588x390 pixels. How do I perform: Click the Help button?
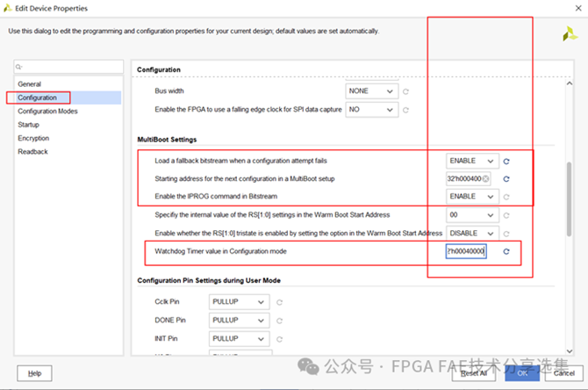tap(34, 373)
